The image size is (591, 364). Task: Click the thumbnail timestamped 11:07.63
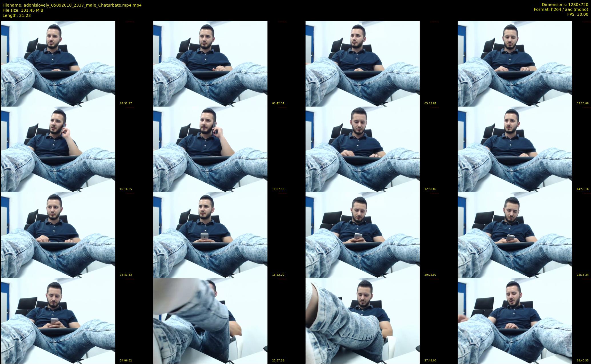210,149
